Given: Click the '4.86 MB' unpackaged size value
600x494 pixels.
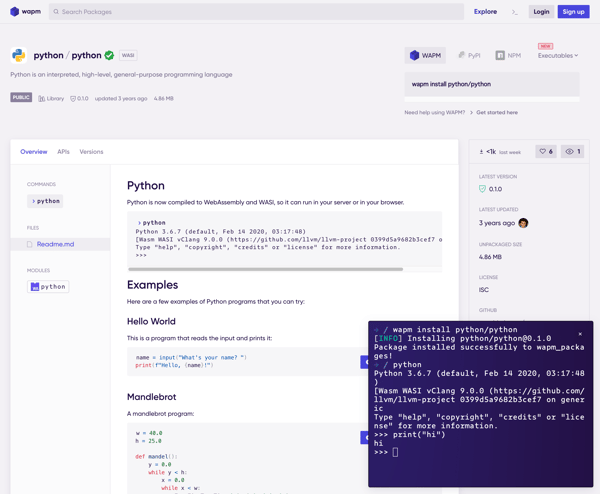Looking at the screenshot, I should (490, 257).
